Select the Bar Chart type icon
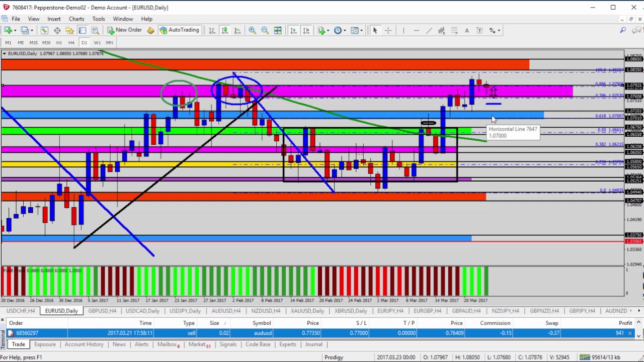The image size is (644, 362). (x=212, y=30)
